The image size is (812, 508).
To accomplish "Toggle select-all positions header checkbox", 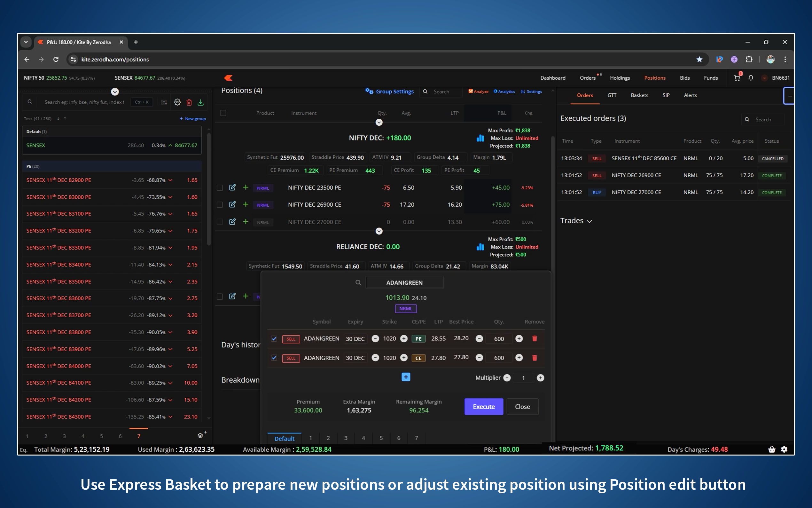I will (223, 113).
